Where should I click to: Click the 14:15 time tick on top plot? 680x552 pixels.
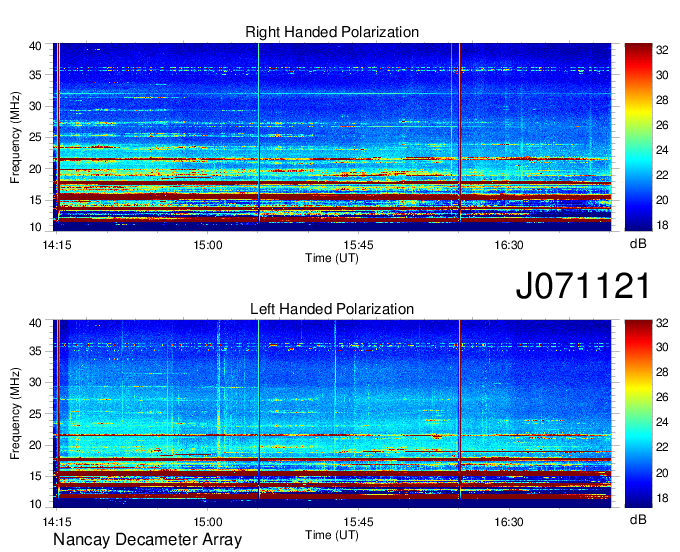pyautogui.click(x=57, y=245)
